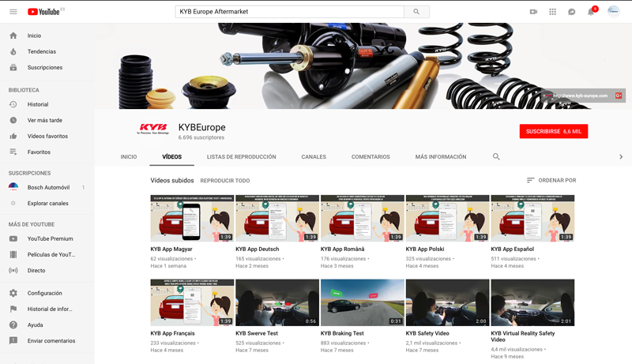Open Explorar canales
This screenshot has height=364, width=632.
pyautogui.click(x=47, y=204)
